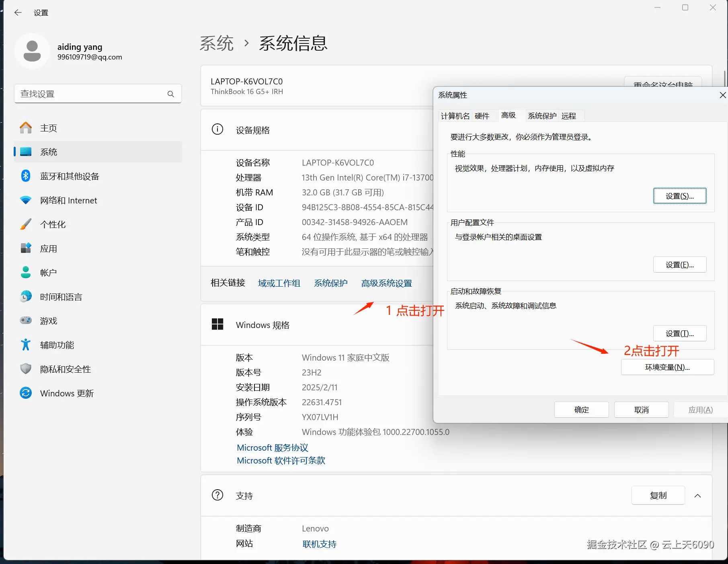
Task: Click 取消 in system properties dialog
Action: click(x=642, y=410)
